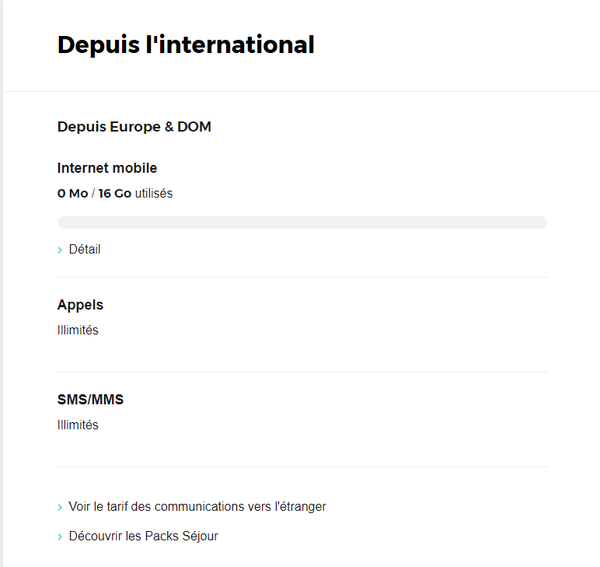
Task: Click the Appels section heading
Action: tap(80, 305)
